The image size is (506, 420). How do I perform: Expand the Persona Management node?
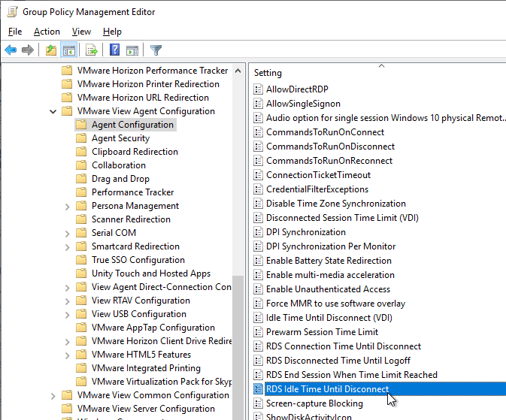67,207
